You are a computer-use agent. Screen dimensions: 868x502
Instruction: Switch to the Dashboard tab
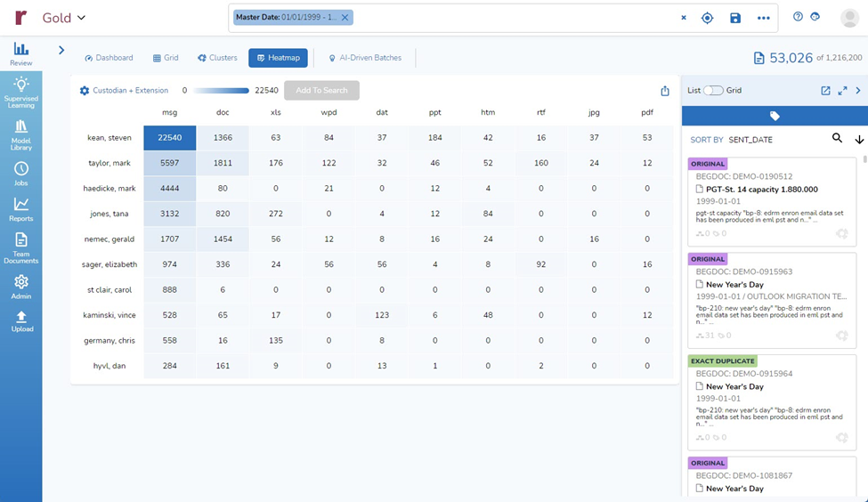(x=109, y=58)
